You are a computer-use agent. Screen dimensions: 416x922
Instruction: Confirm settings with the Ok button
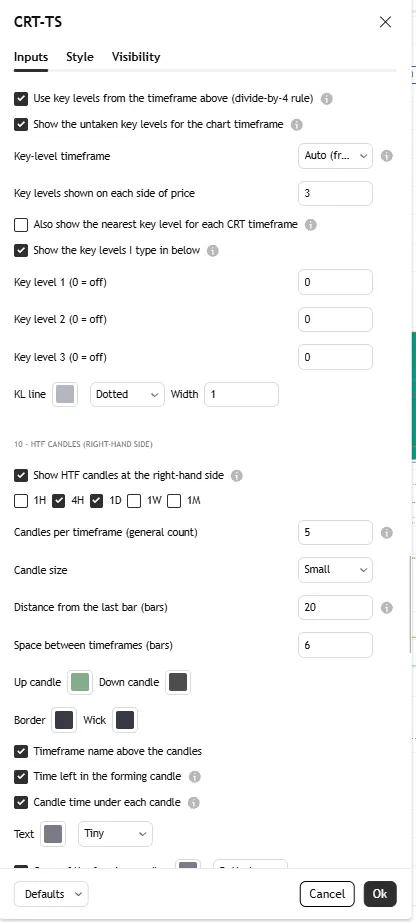380,894
